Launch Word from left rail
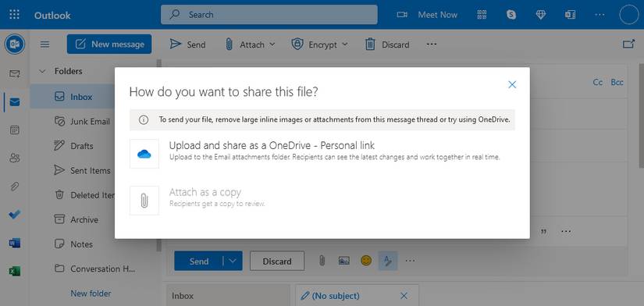Image resolution: width=644 pixels, height=306 pixels. click(x=14, y=243)
